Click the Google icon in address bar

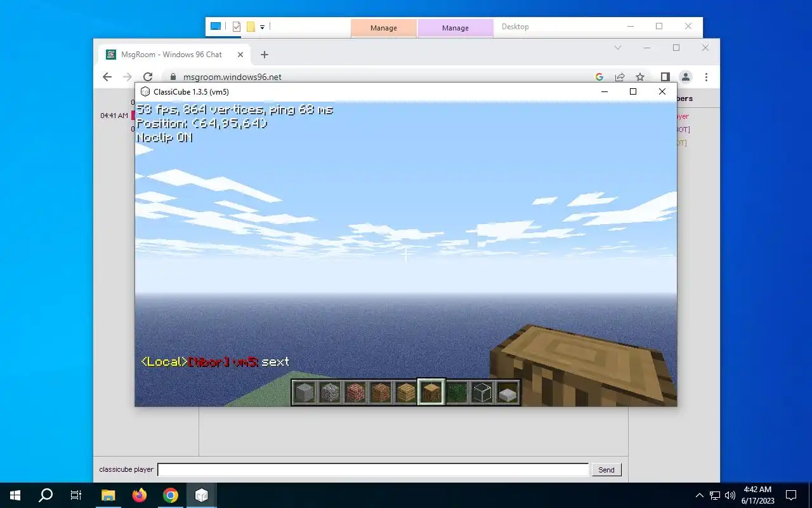click(599, 77)
